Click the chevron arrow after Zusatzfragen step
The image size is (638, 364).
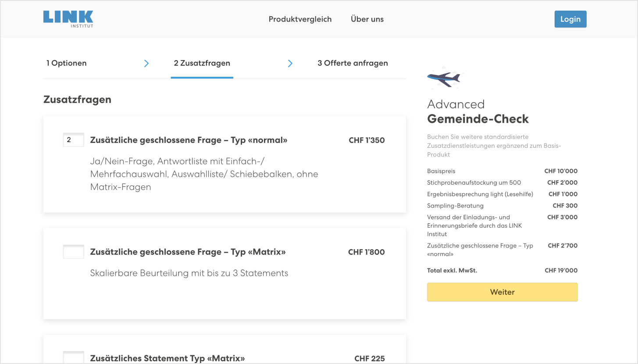click(x=290, y=63)
